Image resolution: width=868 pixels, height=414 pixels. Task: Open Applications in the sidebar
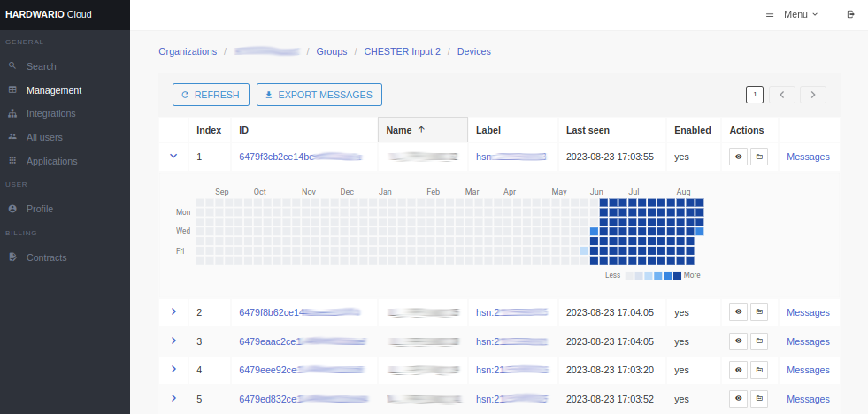pos(51,161)
